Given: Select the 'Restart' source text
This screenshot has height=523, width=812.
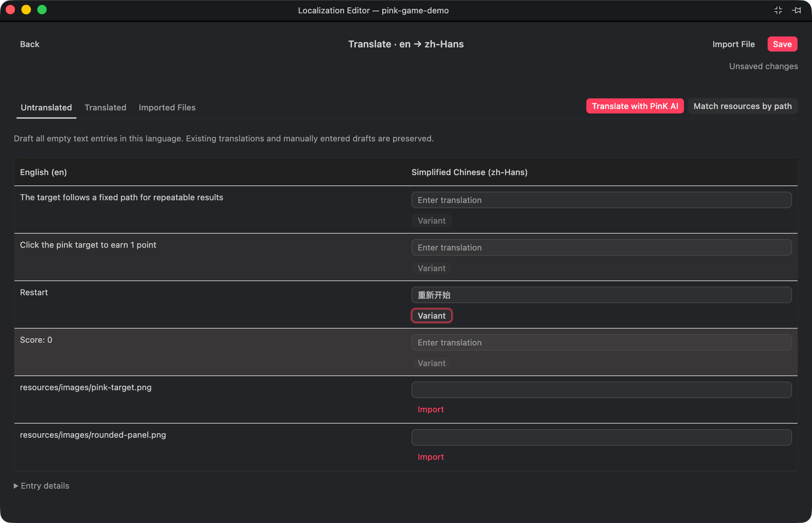Looking at the screenshot, I should 34,292.
